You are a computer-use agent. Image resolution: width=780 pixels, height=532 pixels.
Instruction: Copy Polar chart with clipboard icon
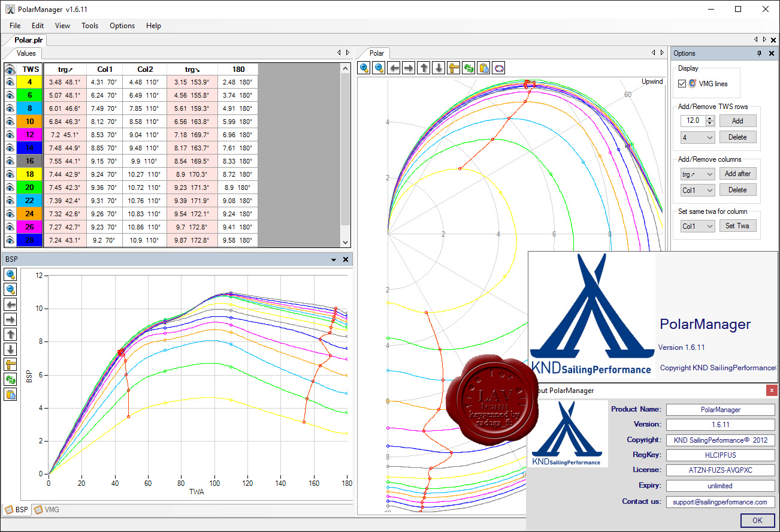click(483, 68)
